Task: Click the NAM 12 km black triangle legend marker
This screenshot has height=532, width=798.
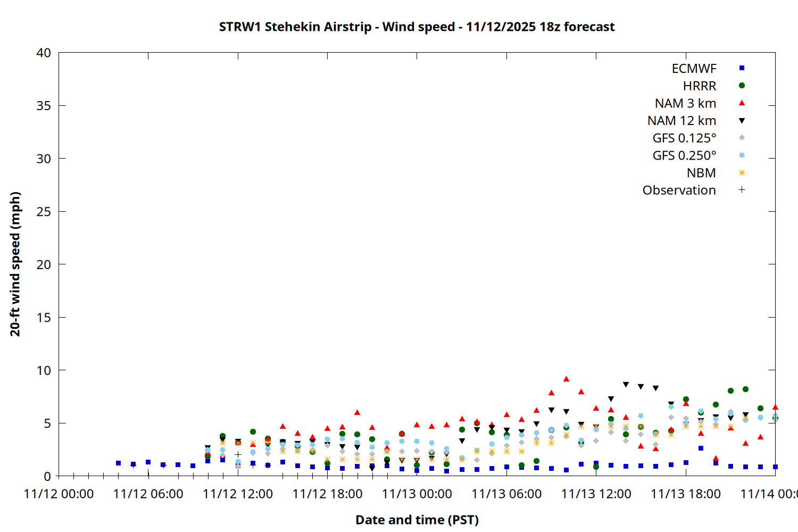Action: [742, 121]
